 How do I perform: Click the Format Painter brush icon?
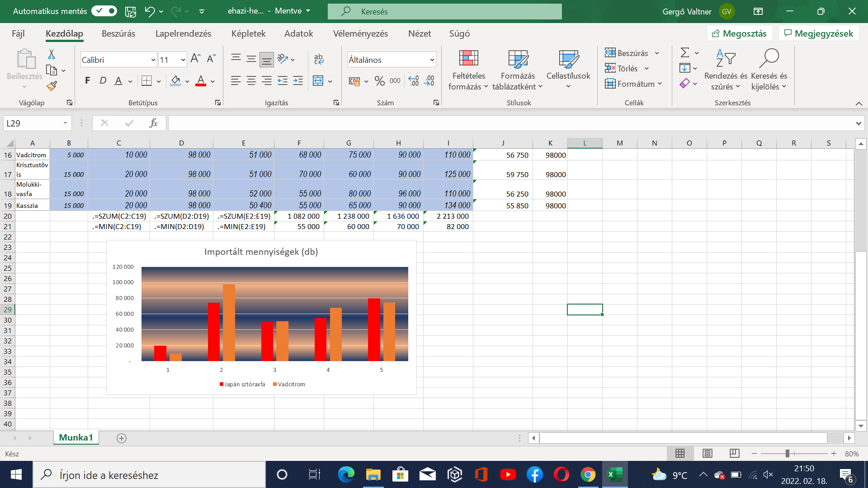click(52, 86)
